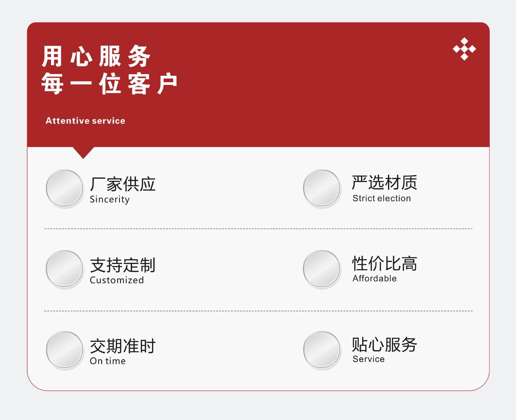The height and width of the screenshot is (420, 516).
Task: Click the red downward pointer triangle
Action: pyautogui.click(x=83, y=153)
